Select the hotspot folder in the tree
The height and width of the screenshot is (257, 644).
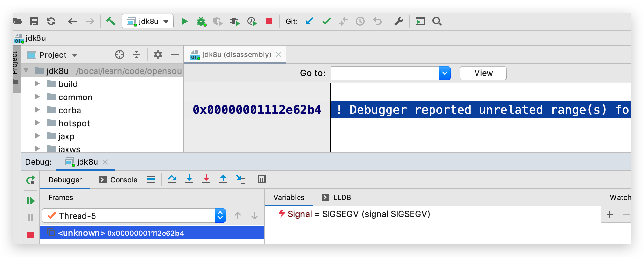74,123
